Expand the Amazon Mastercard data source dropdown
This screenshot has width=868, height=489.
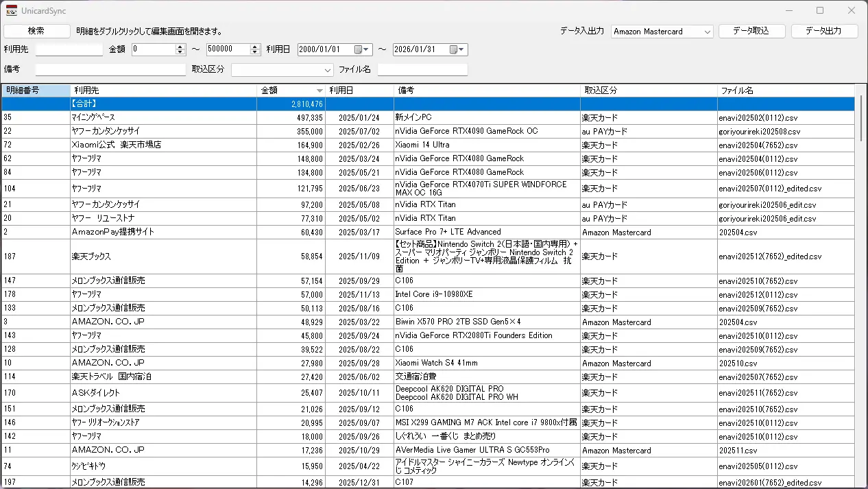coord(708,32)
